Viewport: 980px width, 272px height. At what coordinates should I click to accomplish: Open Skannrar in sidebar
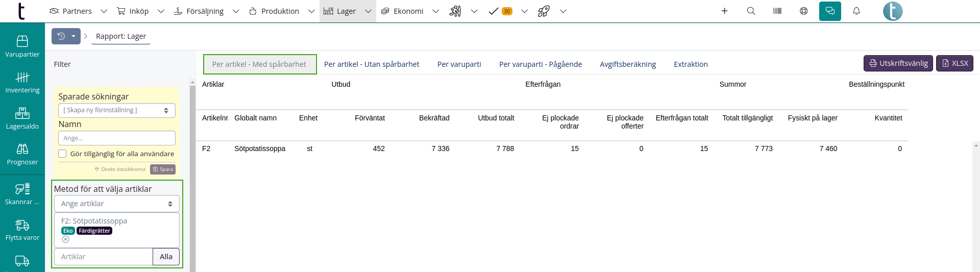tap(22, 194)
